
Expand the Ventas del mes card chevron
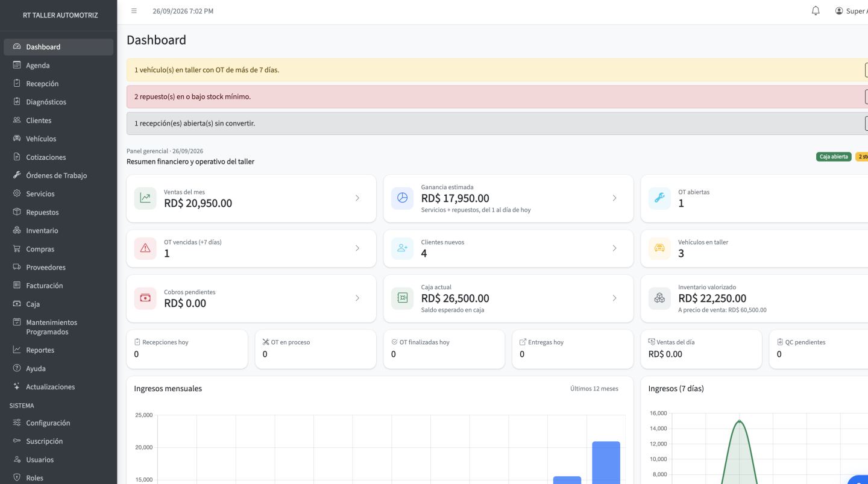click(357, 198)
